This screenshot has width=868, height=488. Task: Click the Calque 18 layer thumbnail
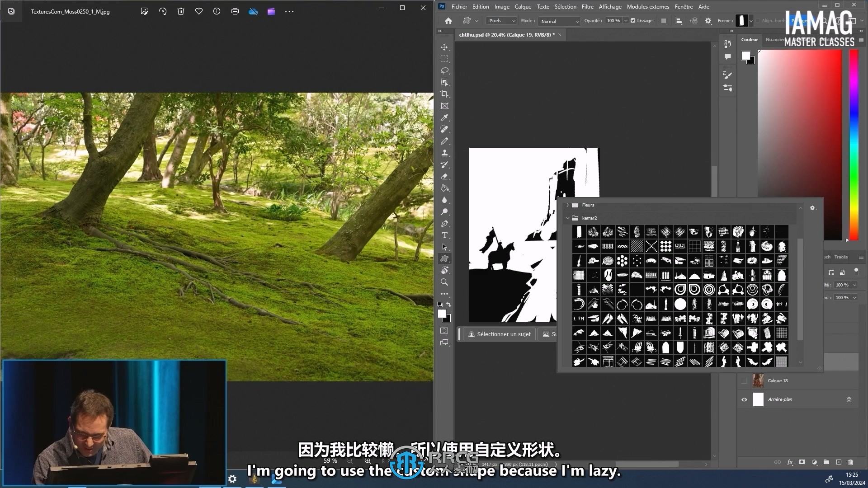point(758,381)
